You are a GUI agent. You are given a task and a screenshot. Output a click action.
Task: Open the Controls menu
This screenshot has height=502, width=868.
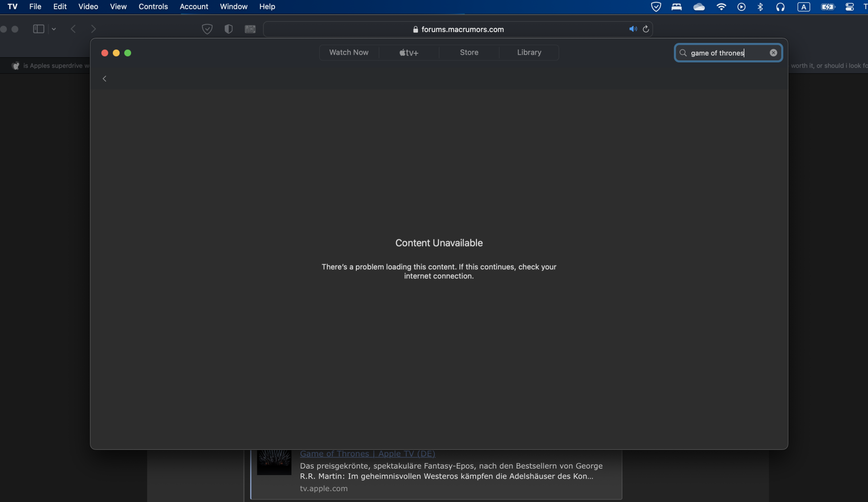(153, 7)
